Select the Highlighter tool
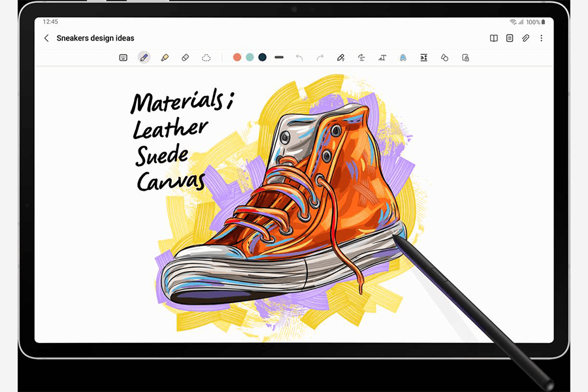The image size is (588, 392). [165, 57]
